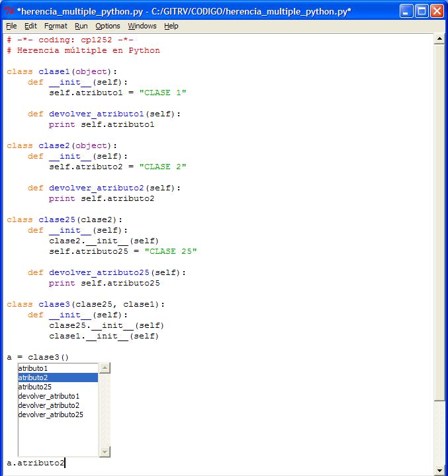
Task: Click 'def devolver_atributo2(self):' line
Action: pos(105,188)
